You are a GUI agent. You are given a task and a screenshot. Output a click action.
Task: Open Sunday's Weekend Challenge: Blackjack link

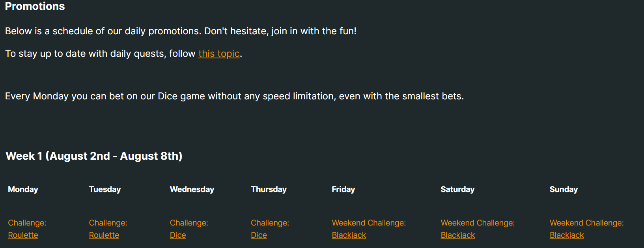(586, 229)
